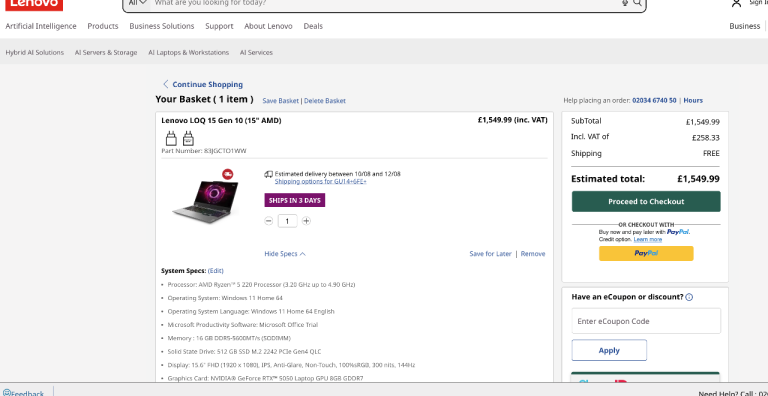The image size is (768, 396).
Task: Go to AI Servers & Storage
Action: tap(106, 52)
